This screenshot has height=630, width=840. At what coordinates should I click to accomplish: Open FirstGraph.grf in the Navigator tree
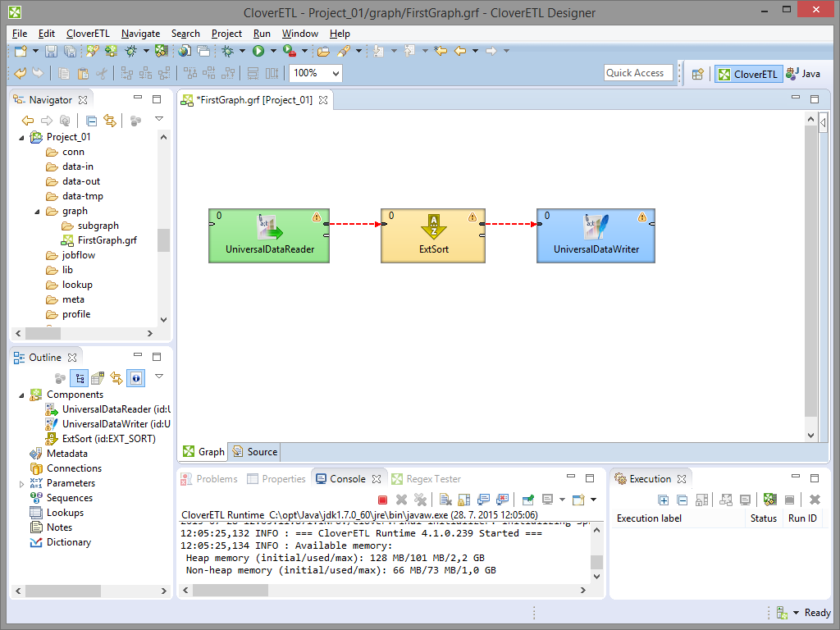click(x=107, y=240)
